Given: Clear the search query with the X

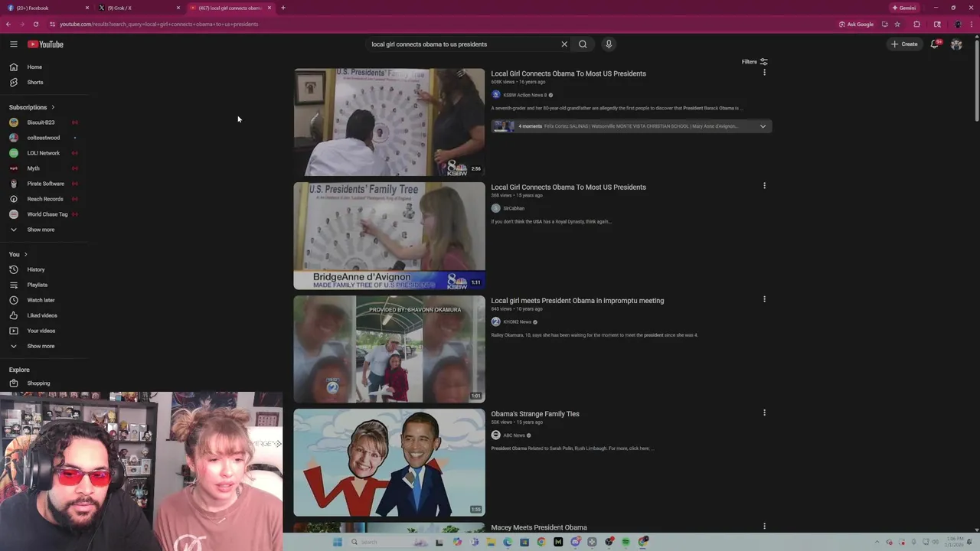Looking at the screenshot, I should [564, 44].
